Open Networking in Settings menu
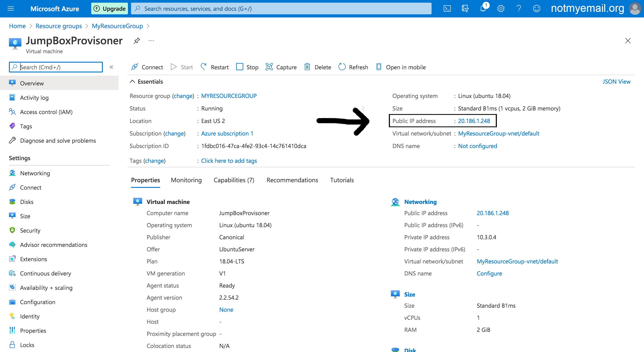The width and height of the screenshot is (644, 352). coord(35,173)
